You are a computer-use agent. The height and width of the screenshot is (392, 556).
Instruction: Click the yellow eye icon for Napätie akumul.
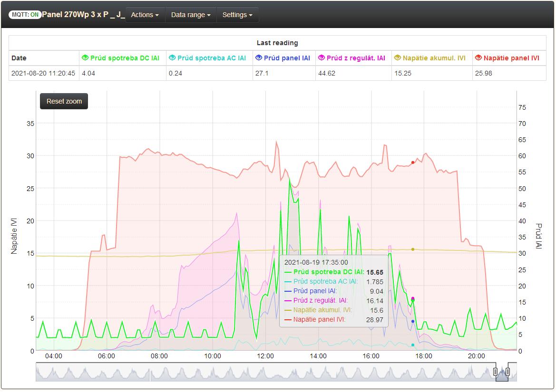[398, 58]
